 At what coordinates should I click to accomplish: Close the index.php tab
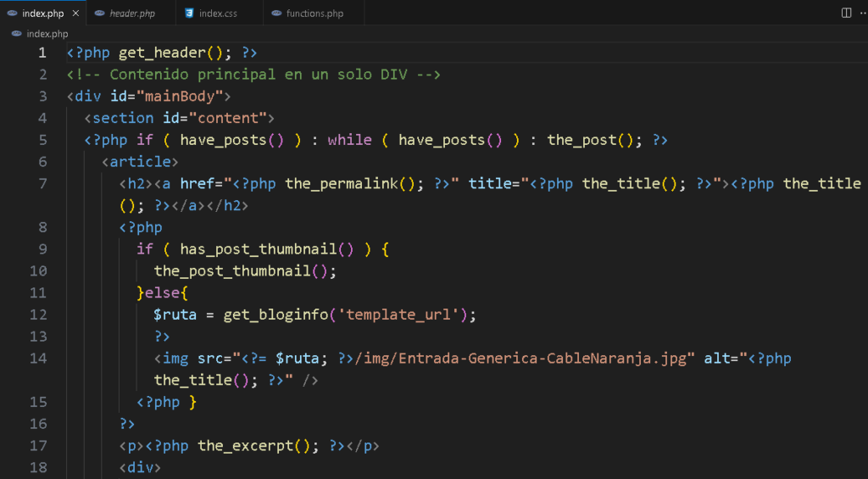click(75, 14)
